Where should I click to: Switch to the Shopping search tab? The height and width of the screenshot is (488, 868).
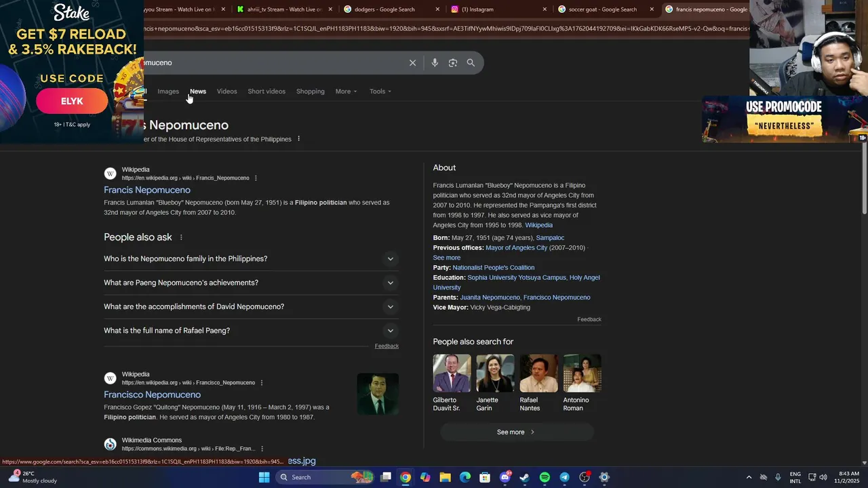pos(311,91)
